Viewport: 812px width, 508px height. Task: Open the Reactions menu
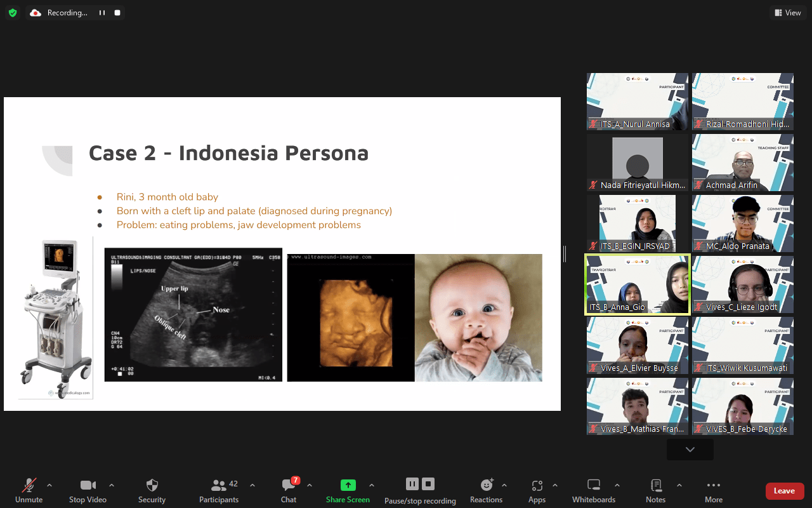(487, 491)
